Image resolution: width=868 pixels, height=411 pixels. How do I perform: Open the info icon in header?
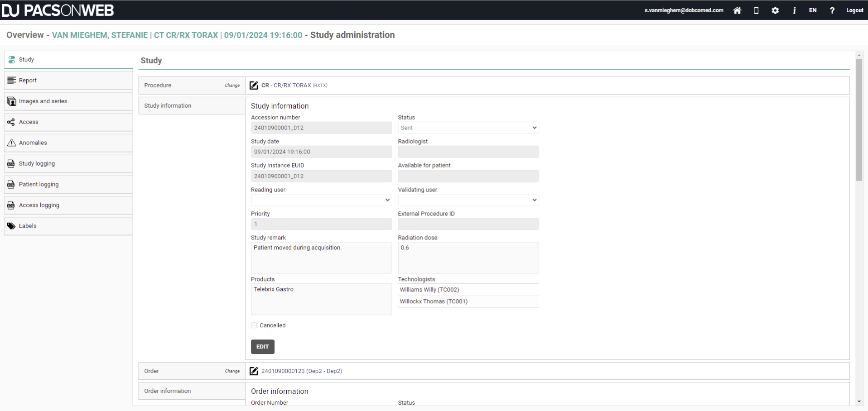tap(794, 10)
